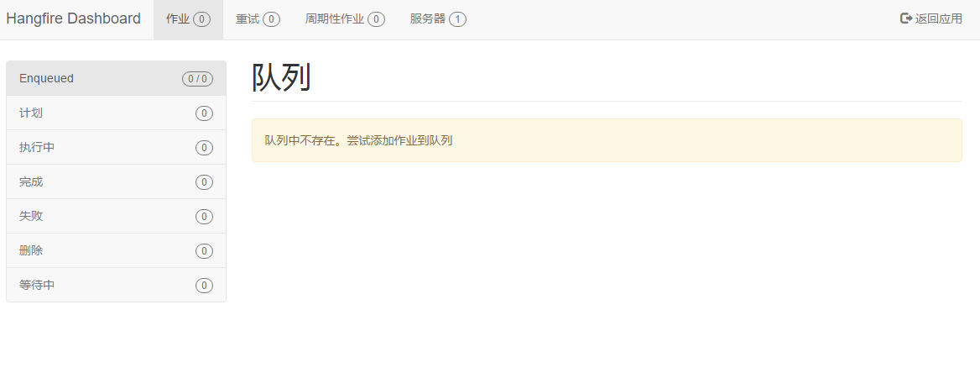Open the 服务器 tab

pos(438,19)
